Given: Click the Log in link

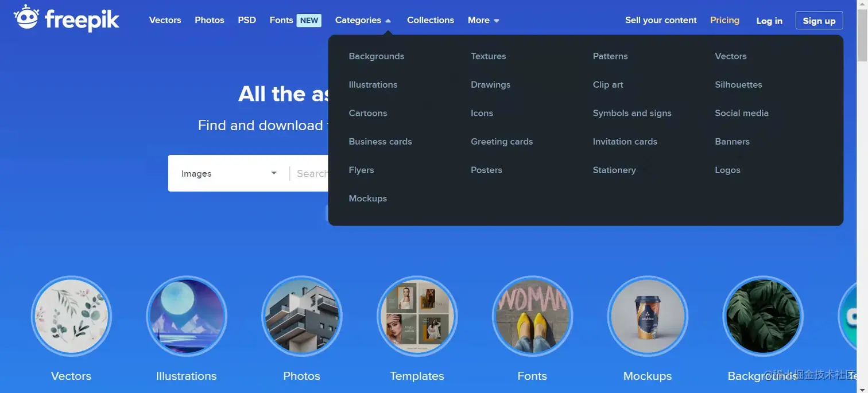Looking at the screenshot, I should 769,21.
